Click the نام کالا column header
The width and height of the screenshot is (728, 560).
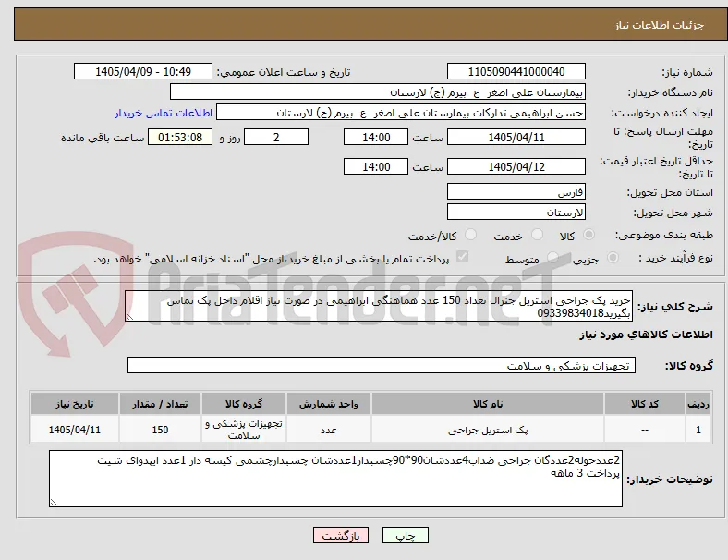coord(488,404)
